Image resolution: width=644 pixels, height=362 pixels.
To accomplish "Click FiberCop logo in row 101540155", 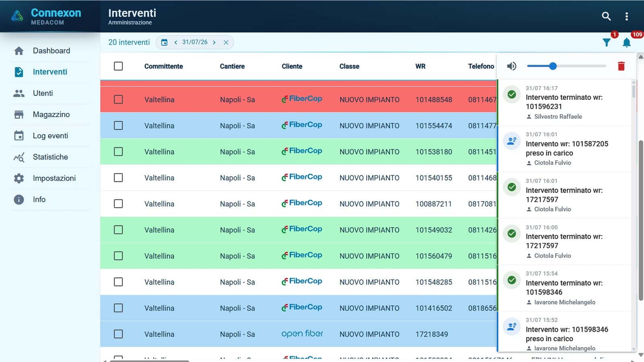I will (302, 177).
